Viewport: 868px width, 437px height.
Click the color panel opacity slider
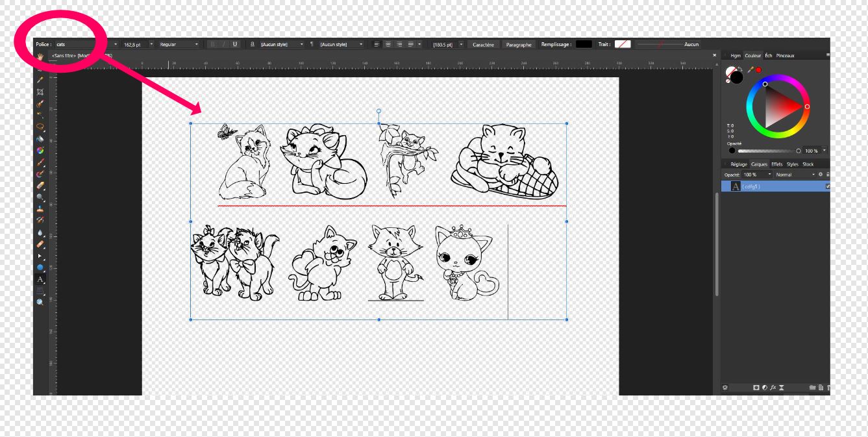tap(769, 151)
